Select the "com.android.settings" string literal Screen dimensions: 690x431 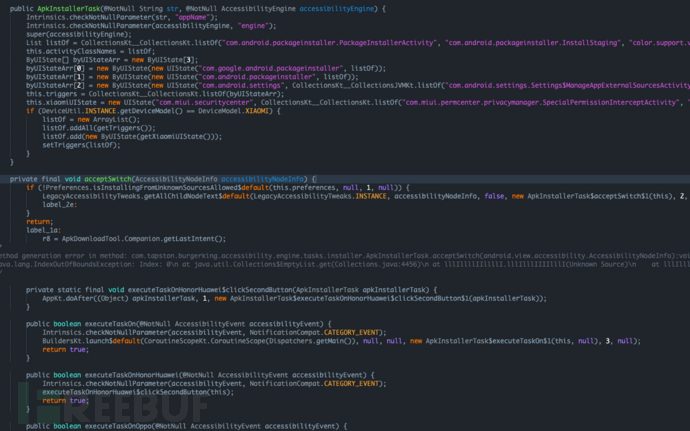tap(242, 85)
